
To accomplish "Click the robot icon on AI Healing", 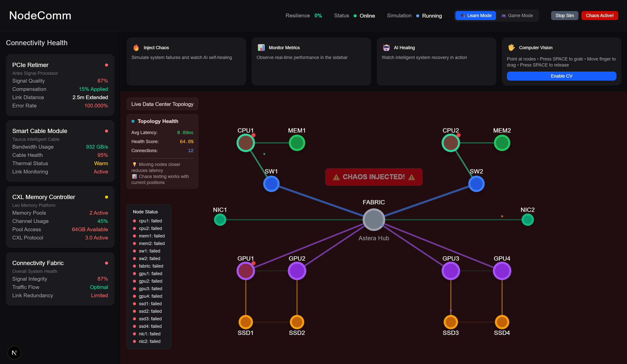I will click(386, 48).
